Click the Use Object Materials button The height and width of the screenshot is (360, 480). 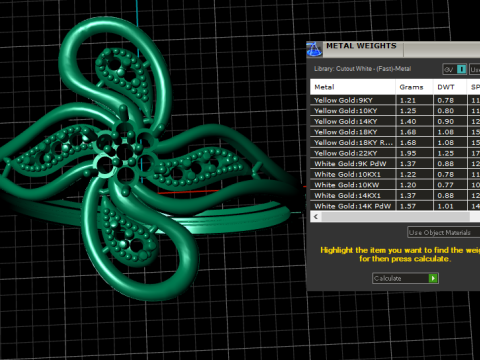(x=443, y=232)
